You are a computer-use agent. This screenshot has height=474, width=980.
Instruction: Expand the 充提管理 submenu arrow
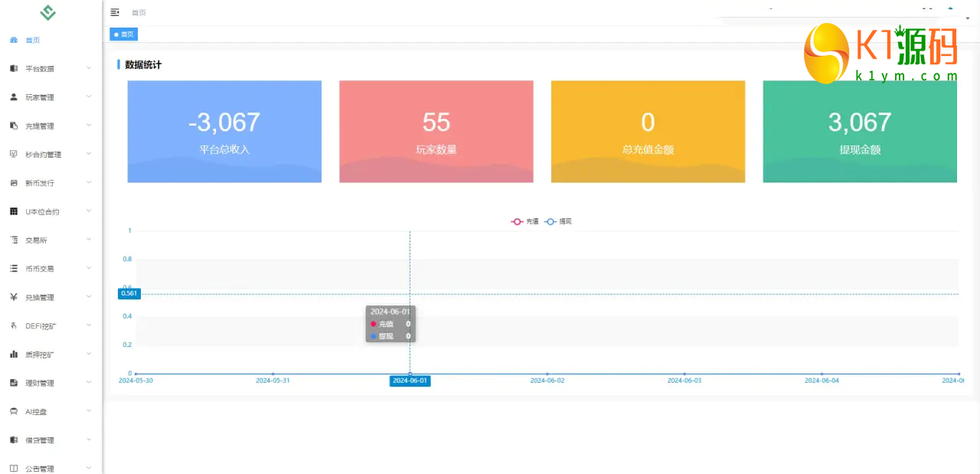89,126
